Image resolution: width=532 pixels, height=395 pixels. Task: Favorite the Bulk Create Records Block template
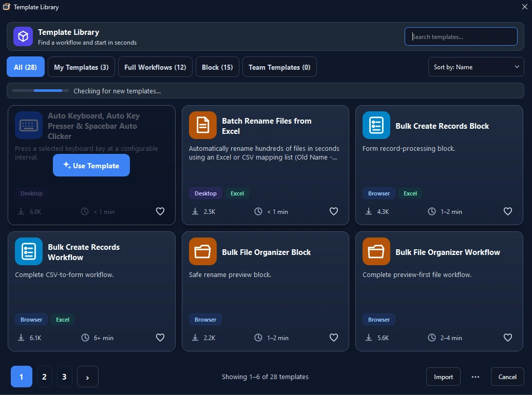507,211
